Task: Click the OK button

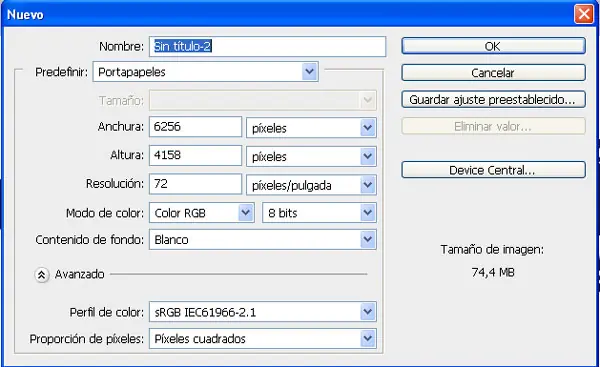Action: coord(493,46)
